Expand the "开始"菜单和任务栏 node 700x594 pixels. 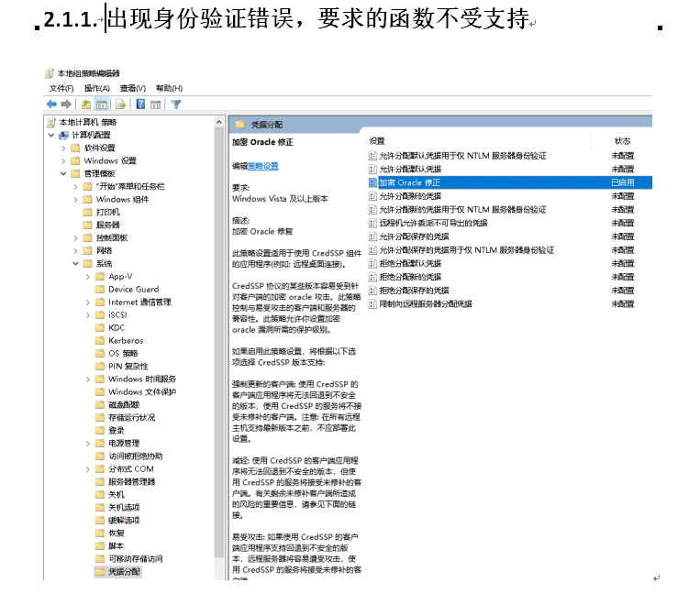[76, 187]
